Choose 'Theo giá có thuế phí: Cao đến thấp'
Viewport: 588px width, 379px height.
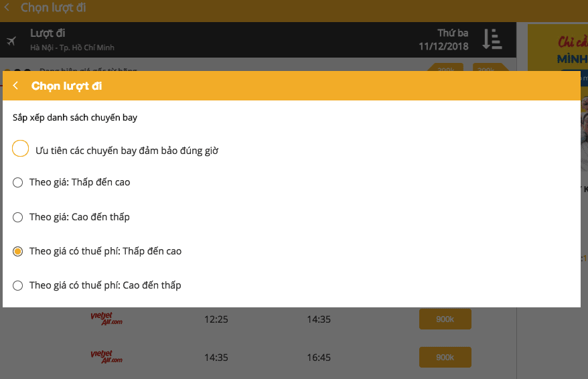17,286
